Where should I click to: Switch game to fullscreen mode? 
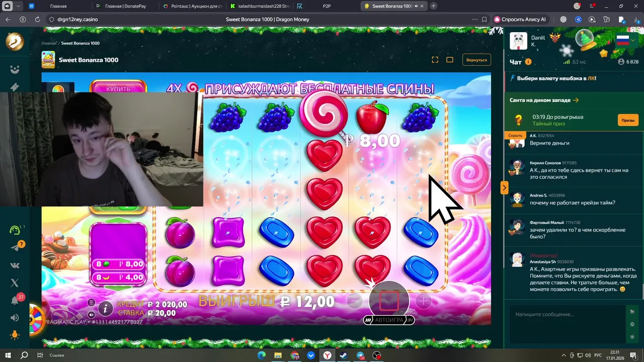tap(435, 60)
